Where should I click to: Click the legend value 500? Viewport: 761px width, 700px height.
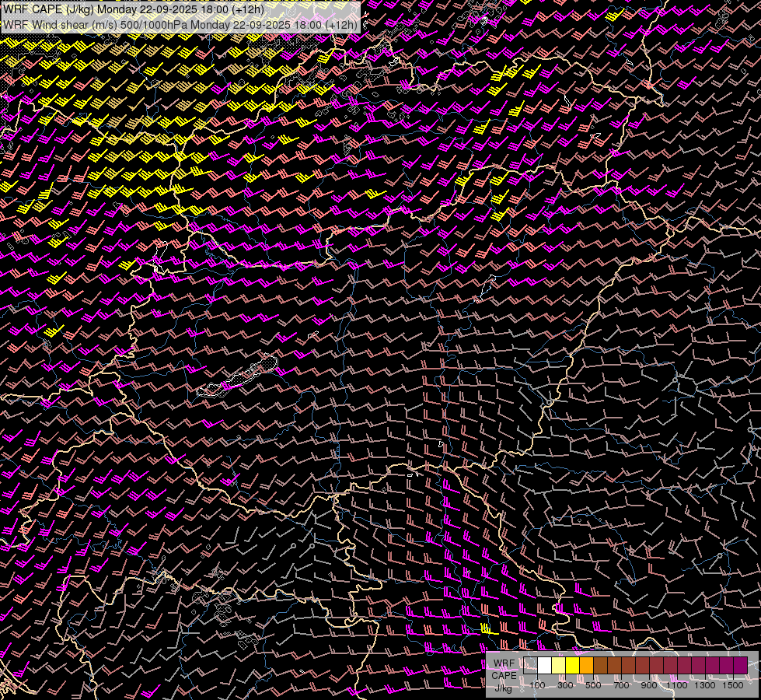(593, 685)
